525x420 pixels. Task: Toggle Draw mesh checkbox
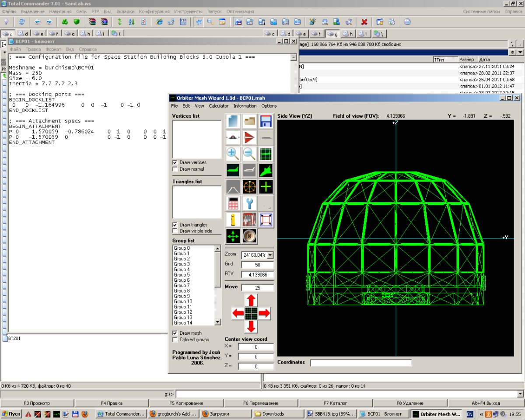(x=175, y=333)
